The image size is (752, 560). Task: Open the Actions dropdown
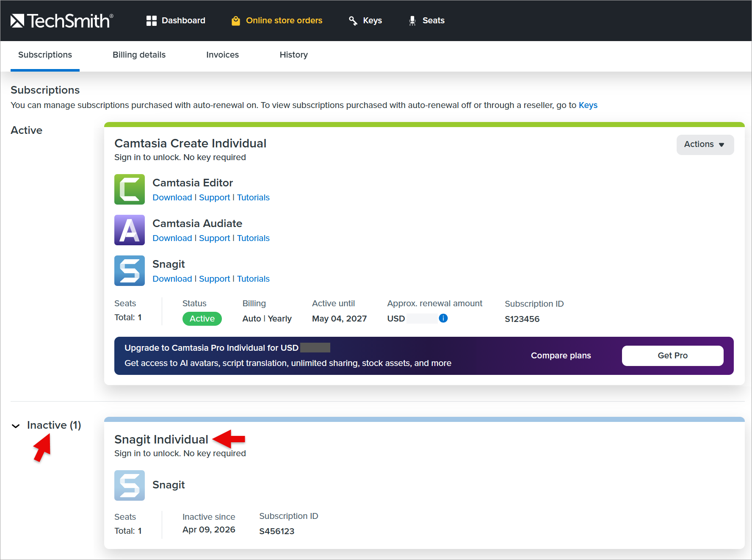pyautogui.click(x=705, y=144)
